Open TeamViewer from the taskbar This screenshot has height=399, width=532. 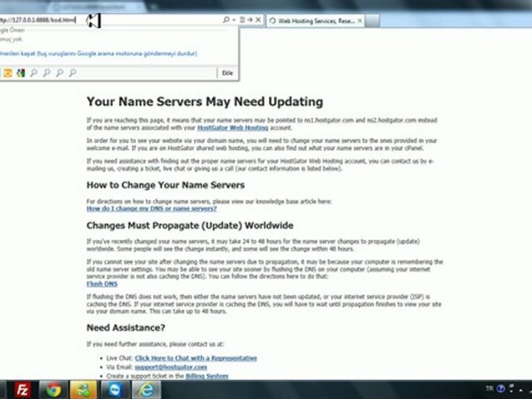tap(115, 390)
